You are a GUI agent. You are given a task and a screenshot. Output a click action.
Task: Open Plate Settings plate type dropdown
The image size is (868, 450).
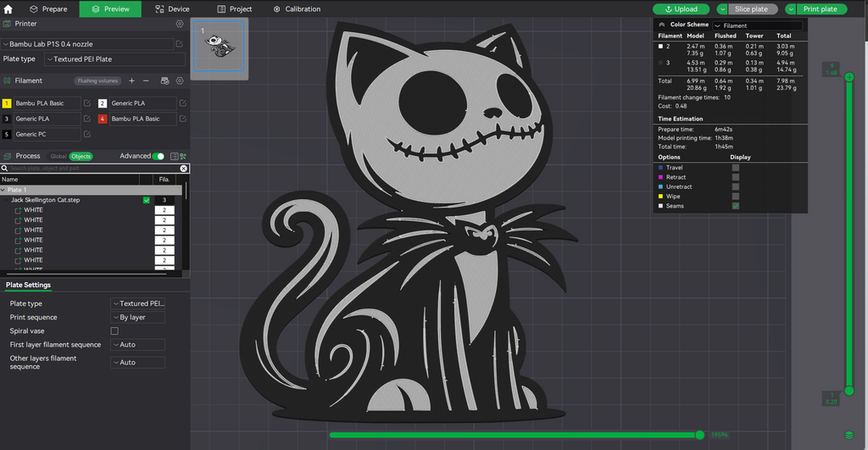pyautogui.click(x=138, y=304)
